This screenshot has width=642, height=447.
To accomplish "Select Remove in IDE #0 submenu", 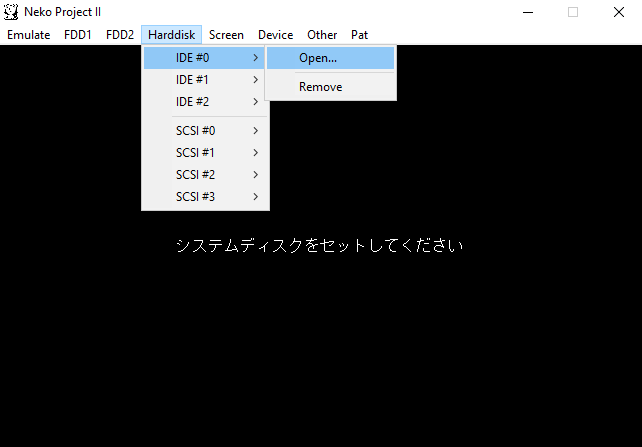I will click(x=330, y=87).
